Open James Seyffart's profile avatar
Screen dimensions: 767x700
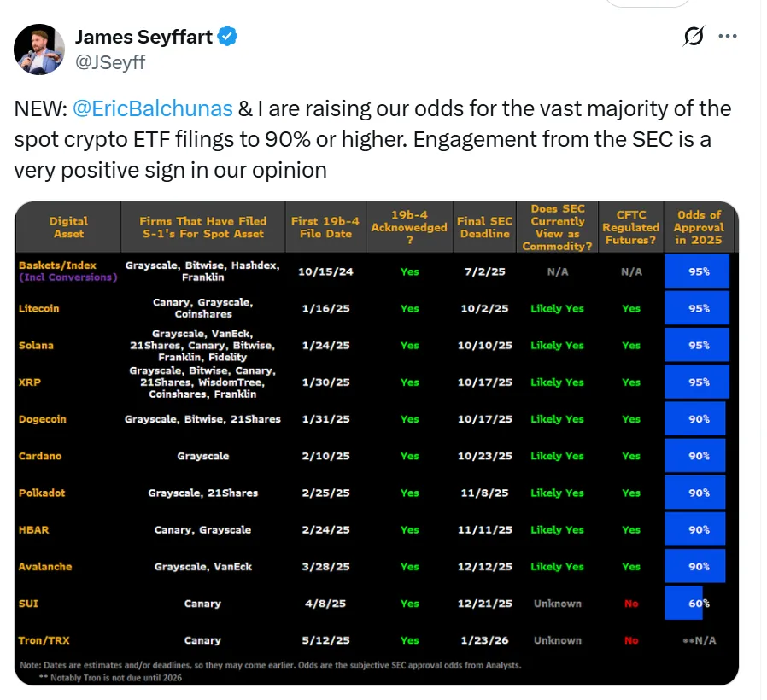coord(38,48)
